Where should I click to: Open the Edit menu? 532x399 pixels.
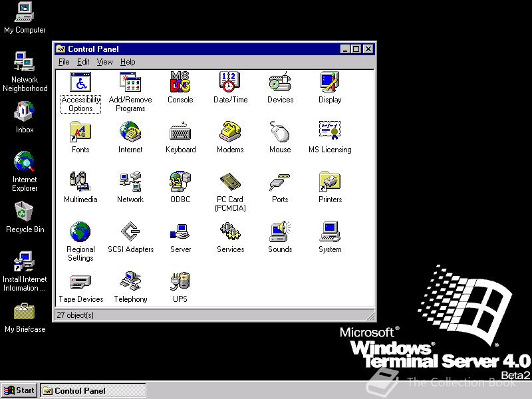tap(83, 62)
